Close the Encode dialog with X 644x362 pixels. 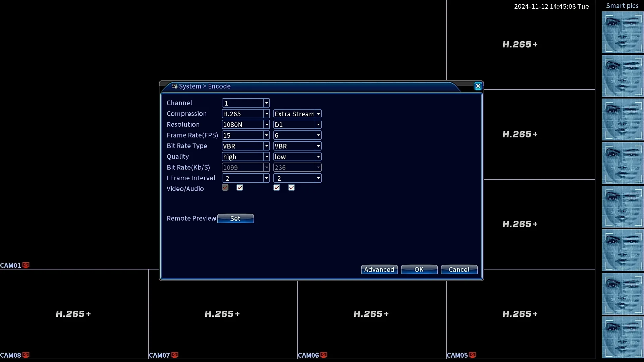(478, 86)
